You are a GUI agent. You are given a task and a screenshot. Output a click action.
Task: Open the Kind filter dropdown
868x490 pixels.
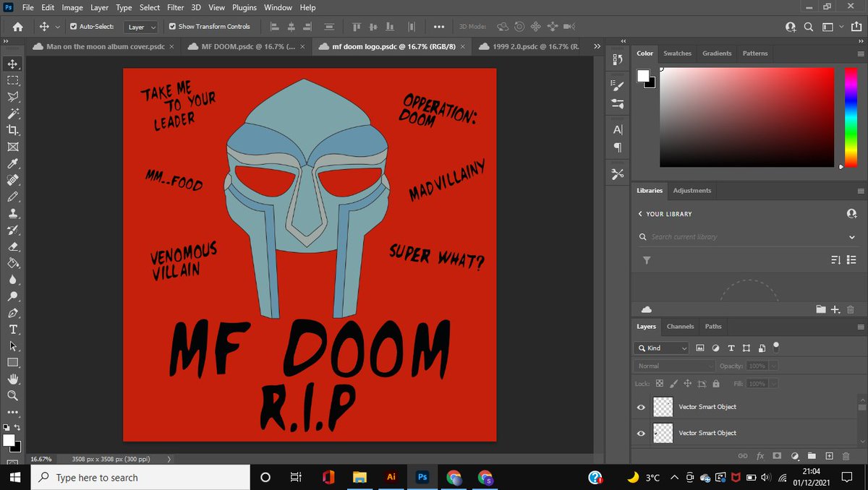click(x=663, y=348)
